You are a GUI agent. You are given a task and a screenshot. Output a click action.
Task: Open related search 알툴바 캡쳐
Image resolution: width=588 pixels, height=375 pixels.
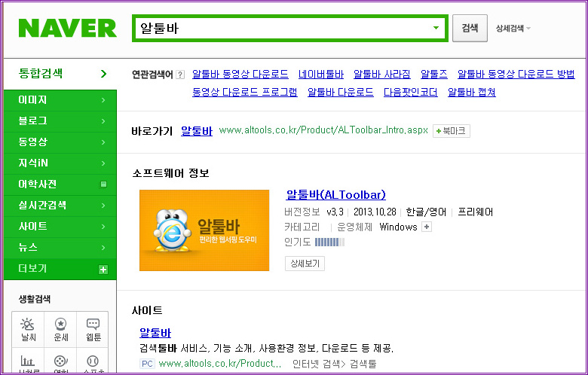click(x=472, y=92)
